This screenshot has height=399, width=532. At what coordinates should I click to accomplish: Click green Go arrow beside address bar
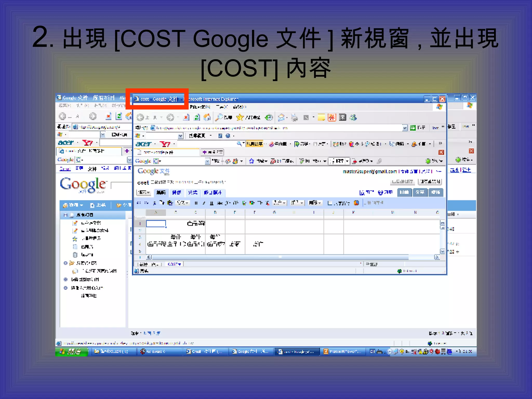(x=413, y=128)
